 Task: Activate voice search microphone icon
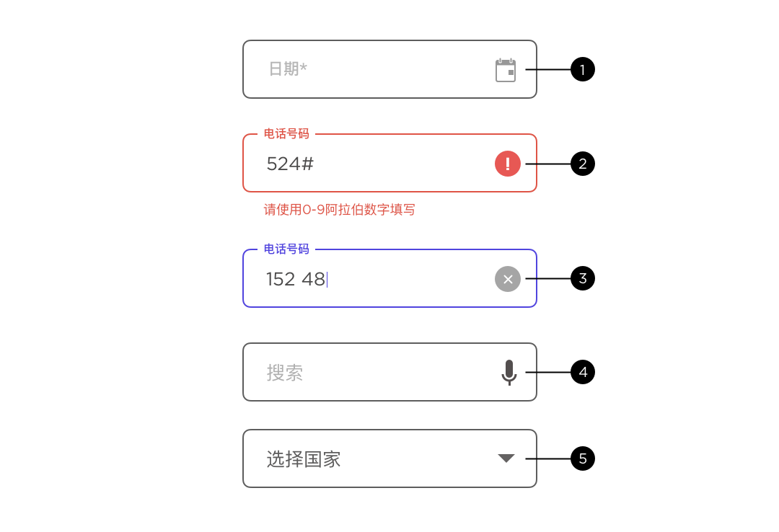pos(509,373)
